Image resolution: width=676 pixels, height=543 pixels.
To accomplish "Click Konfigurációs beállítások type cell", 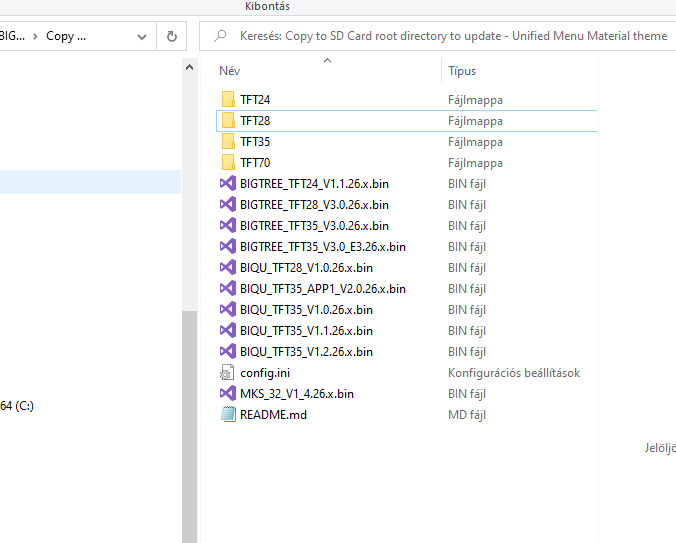I will [514, 373].
